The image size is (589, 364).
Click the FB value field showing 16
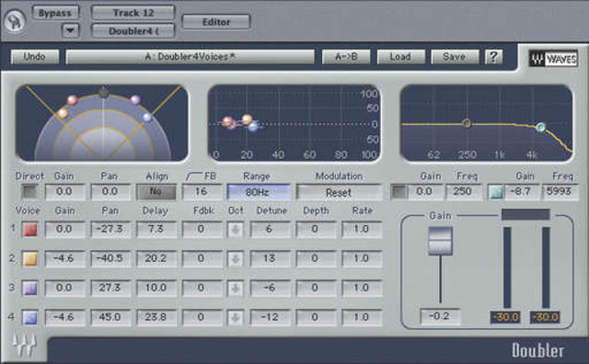click(202, 192)
